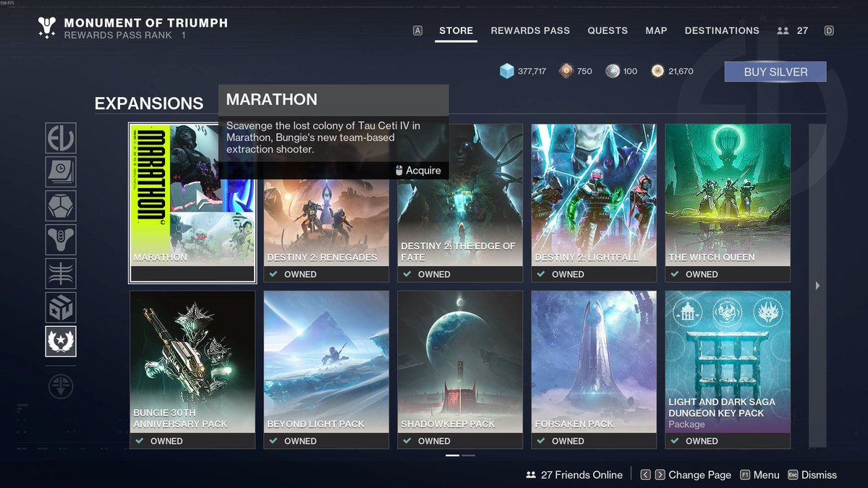Click the Change Page label

click(x=699, y=475)
